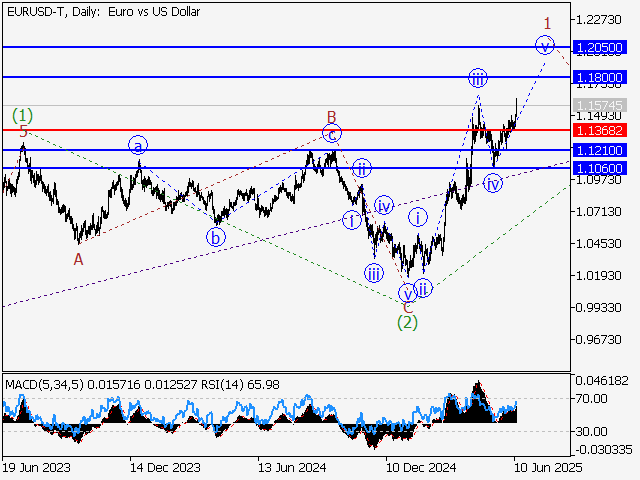Click the red 'B' wave label

[x=331, y=117]
